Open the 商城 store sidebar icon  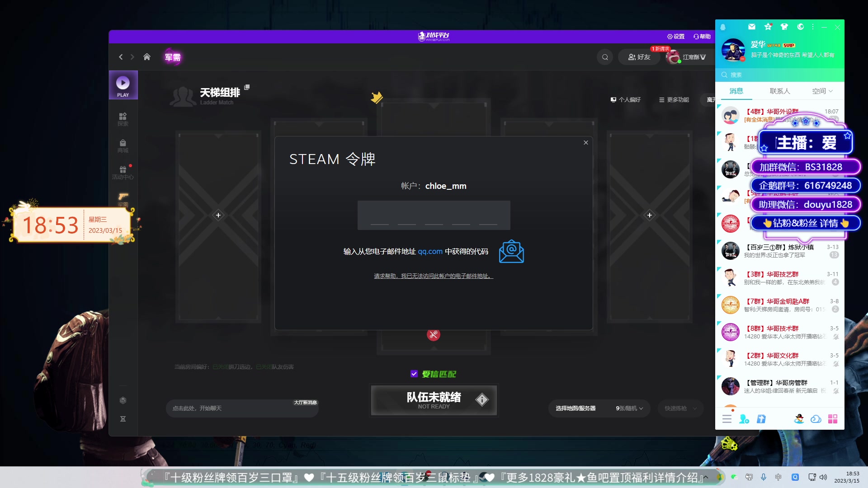(123, 146)
